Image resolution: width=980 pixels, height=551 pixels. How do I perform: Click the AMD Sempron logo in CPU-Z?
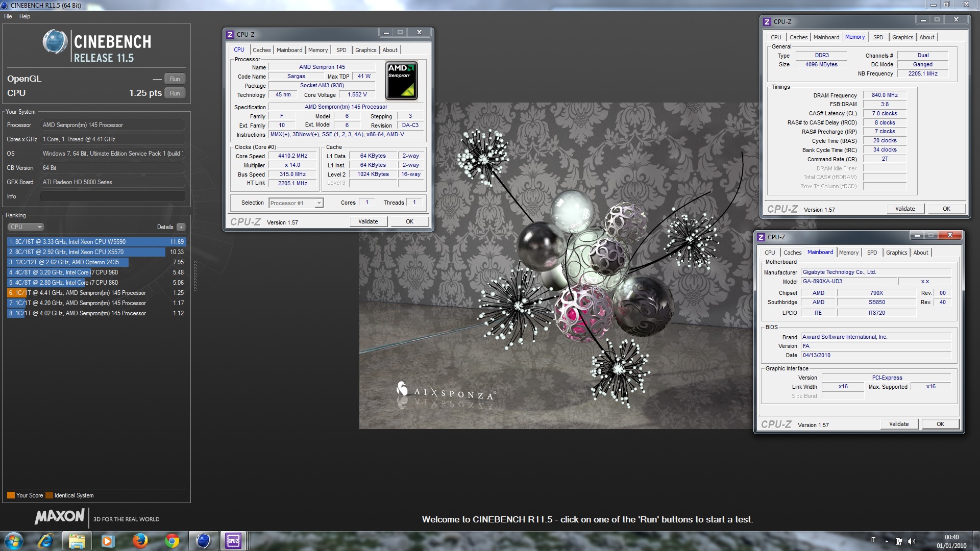pyautogui.click(x=401, y=81)
